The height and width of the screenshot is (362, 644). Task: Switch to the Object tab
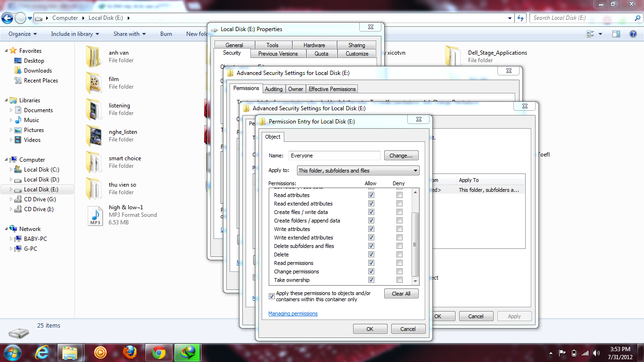point(273,137)
